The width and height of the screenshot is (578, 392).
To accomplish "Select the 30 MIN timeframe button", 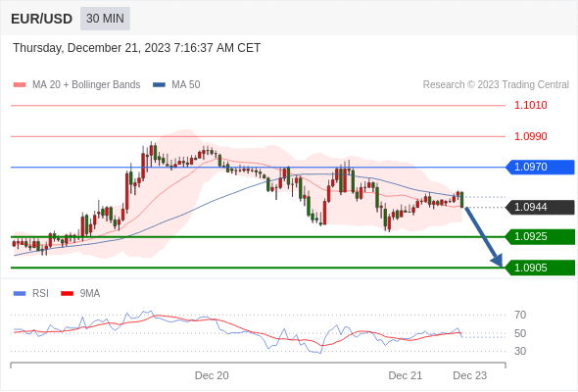I will click(105, 19).
